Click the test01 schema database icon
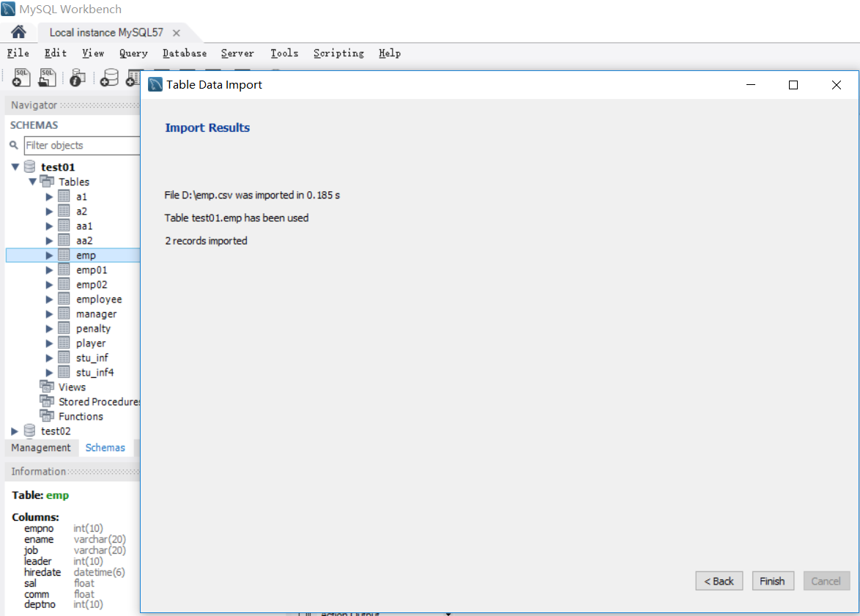This screenshot has height=616, width=860. click(x=29, y=167)
